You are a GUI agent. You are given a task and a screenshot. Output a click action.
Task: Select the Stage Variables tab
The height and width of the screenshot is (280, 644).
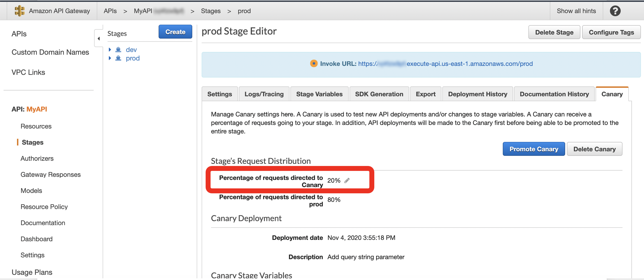tap(319, 94)
